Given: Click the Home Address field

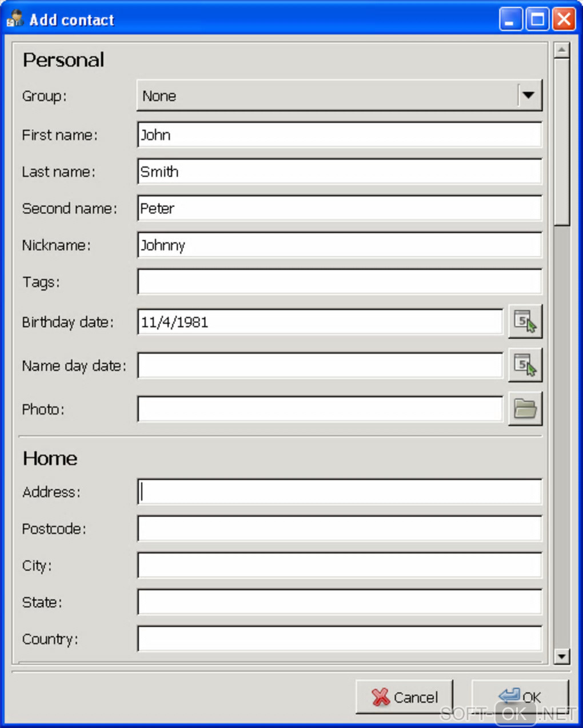Looking at the screenshot, I should pyautogui.click(x=340, y=492).
